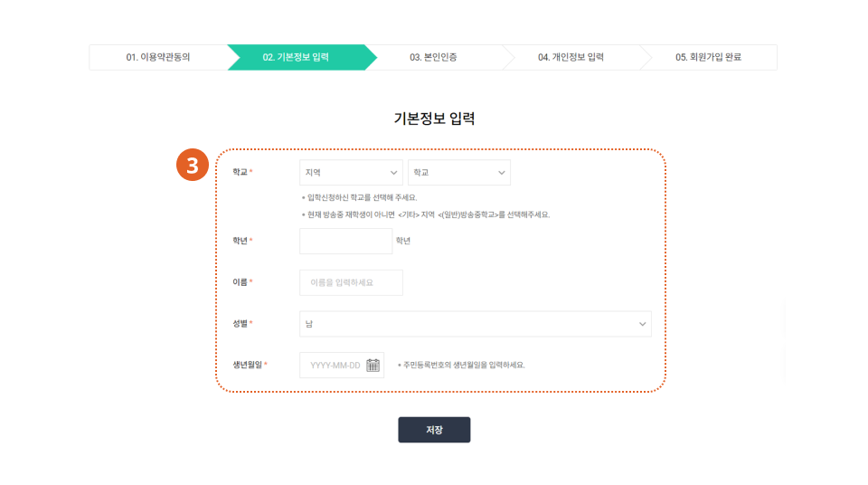Open the calendar date picker icon
The width and height of the screenshot is (868, 485).
(x=373, y=366)
